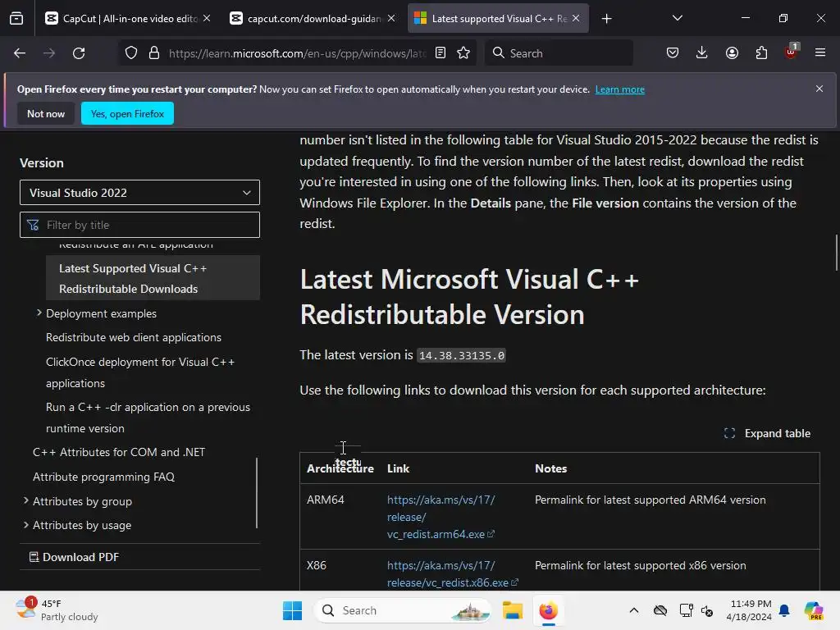
Task: Open Firefox application hamburger menu
Action: (820, 53)
